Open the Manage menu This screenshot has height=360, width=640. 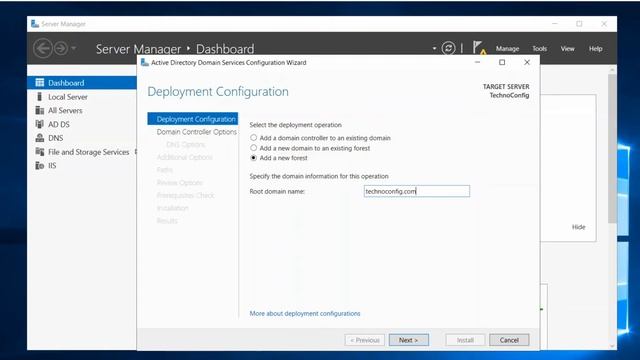(507, 49)
